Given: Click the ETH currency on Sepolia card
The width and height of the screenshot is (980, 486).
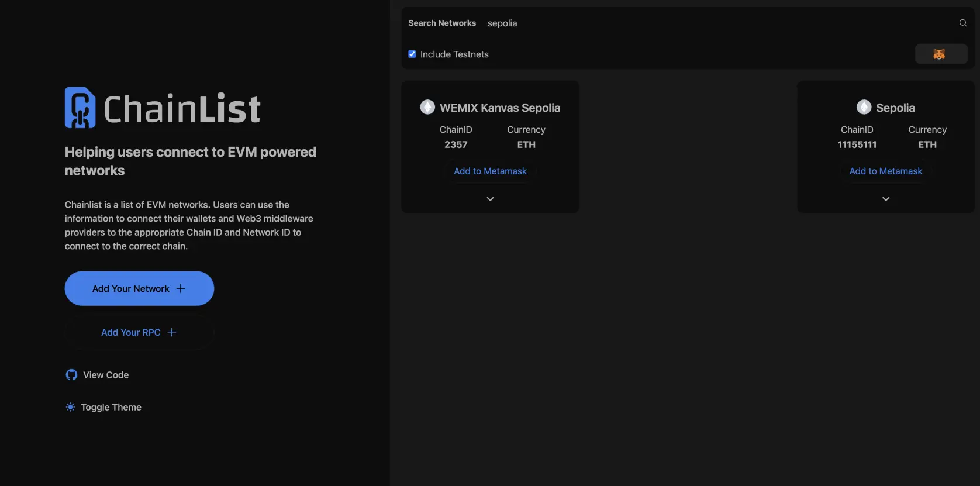Looking at the screenshot, I should click(927, 144).
